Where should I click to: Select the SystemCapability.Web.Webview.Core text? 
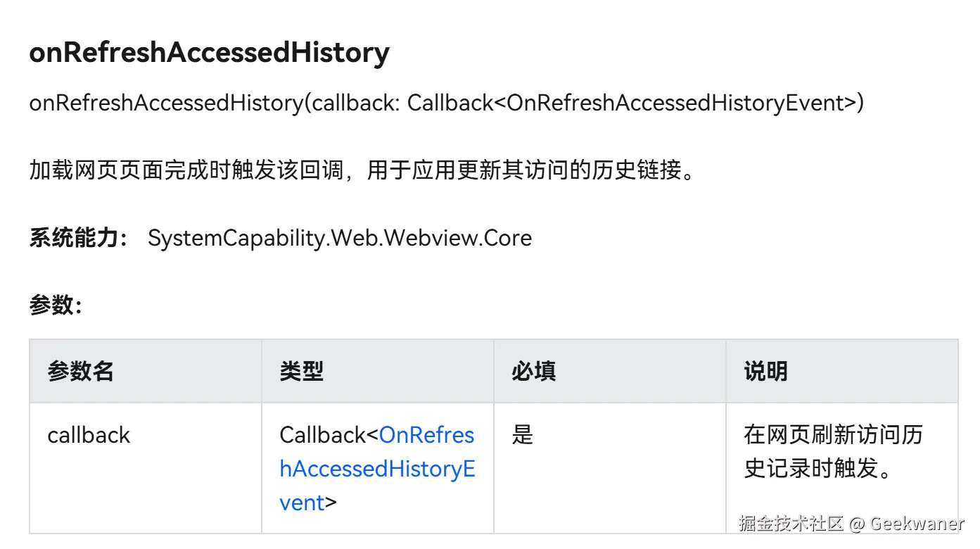pos(340,238)
